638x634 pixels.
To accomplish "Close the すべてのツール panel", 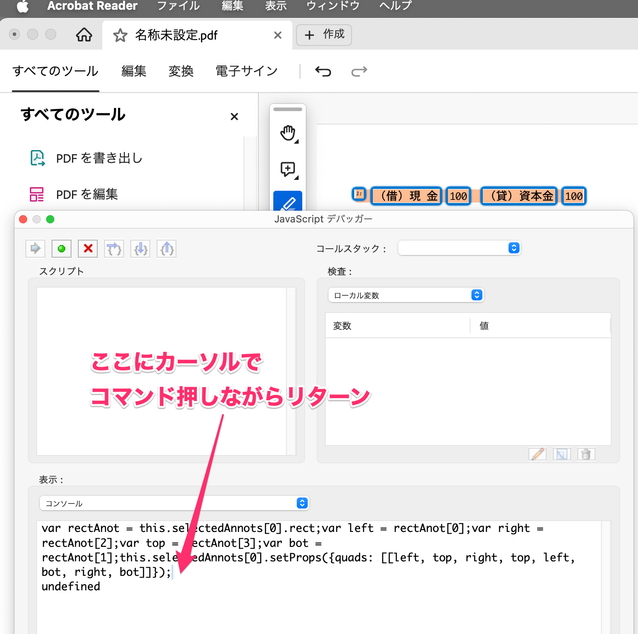I will pyautogui.click(x=234, y=117).
